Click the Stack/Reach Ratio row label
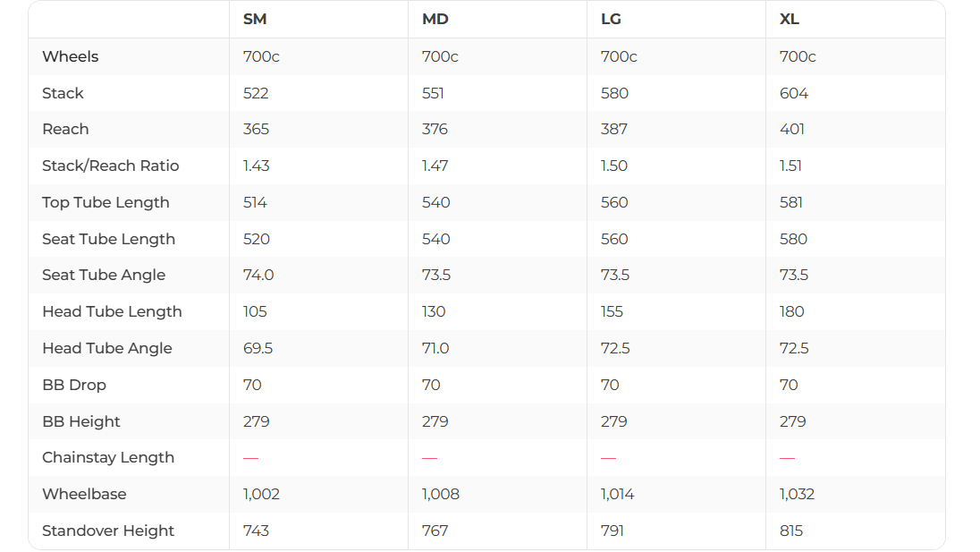 pyautogui.click(x=111, y=166)
